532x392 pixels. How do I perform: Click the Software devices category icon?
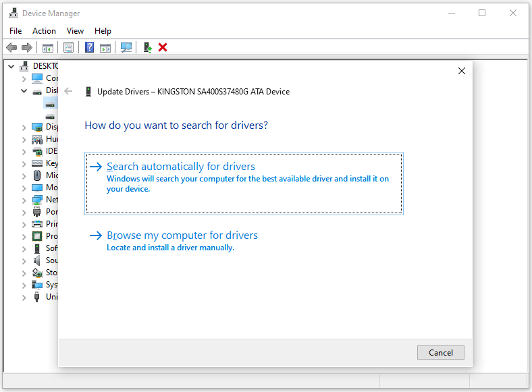point(37,248)
